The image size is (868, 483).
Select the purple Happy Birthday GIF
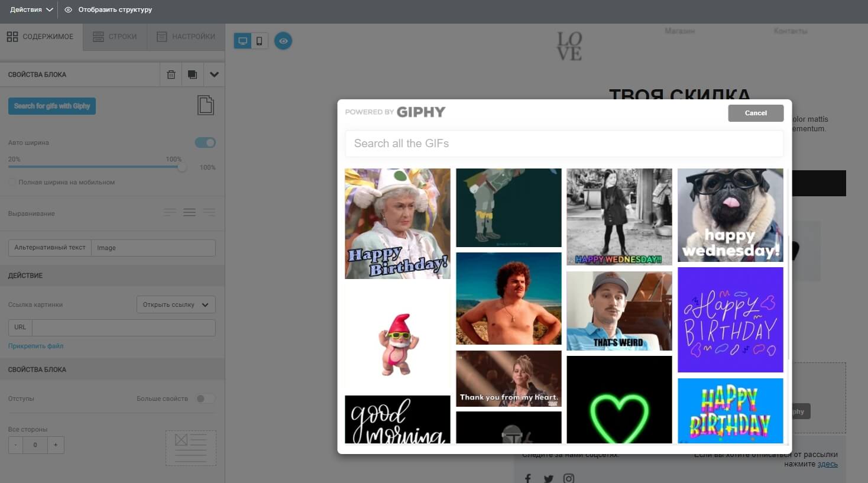730,320
